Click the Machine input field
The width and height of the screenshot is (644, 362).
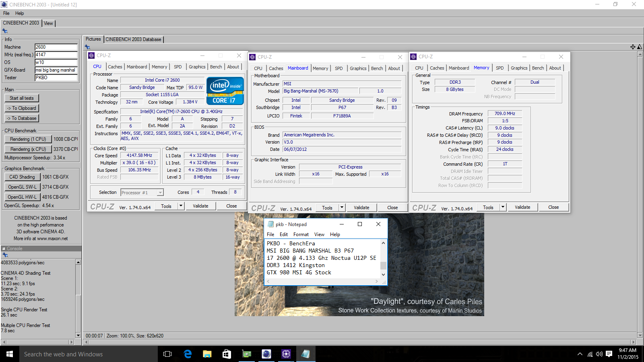[x=56, y=47]
